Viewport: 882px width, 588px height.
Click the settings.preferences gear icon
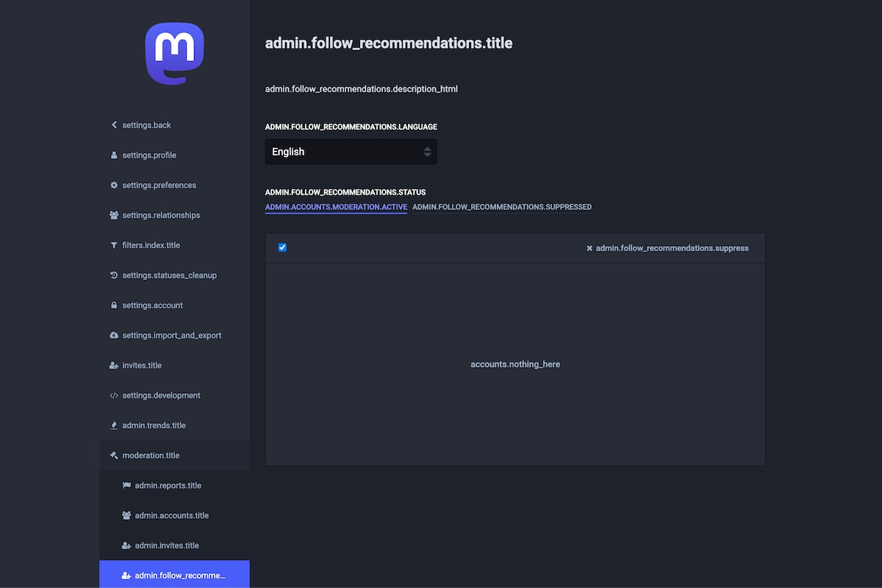(114, 185)
